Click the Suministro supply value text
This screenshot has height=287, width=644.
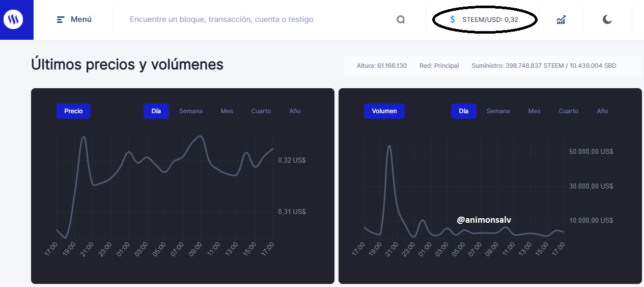(x=544, y=66)
